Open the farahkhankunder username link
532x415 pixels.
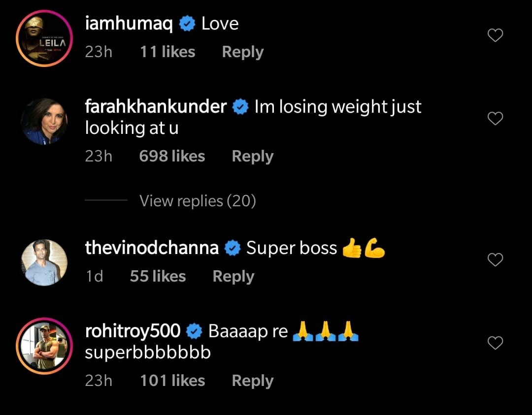[x=156, y=106]
